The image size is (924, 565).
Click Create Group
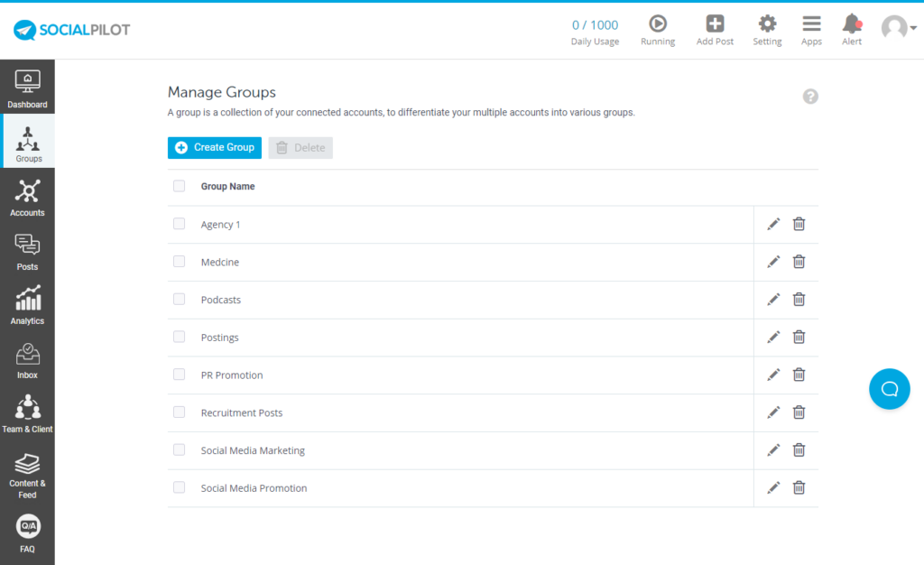pyautogui.click(x=214, y=146)
